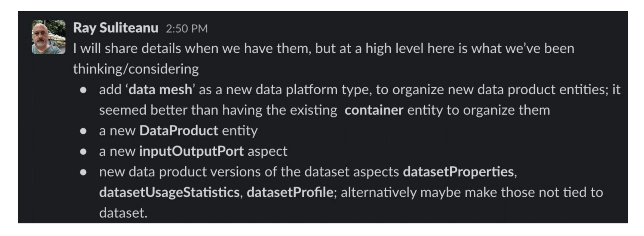Click the bold 'DataProduct' term
The width and height of the screenshot is (644, 236).
(179, 131)
